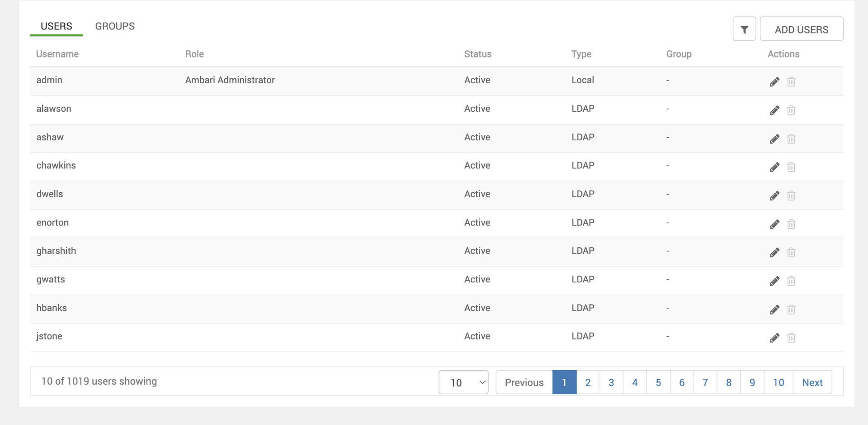This screenshot has height=425, width=868.
Task: Click trash icon for chawkins row
Action: pos(791,167)
